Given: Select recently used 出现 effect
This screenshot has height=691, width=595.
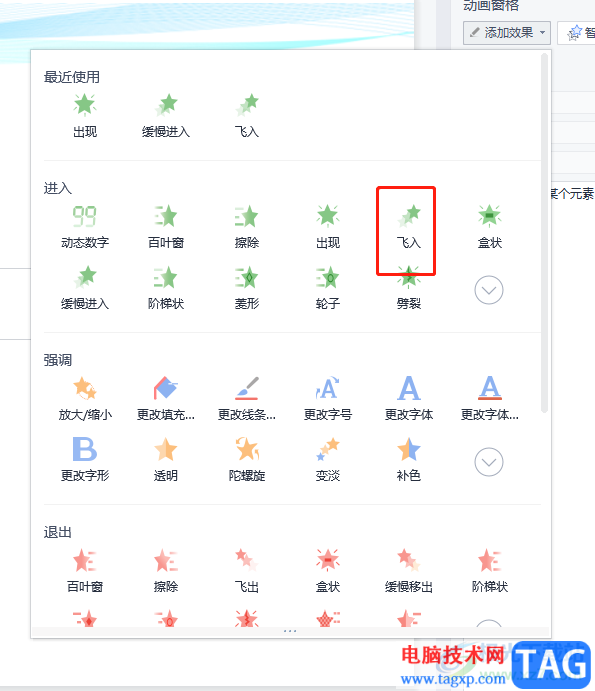Looking at the screenshot, I should [85, 116].
